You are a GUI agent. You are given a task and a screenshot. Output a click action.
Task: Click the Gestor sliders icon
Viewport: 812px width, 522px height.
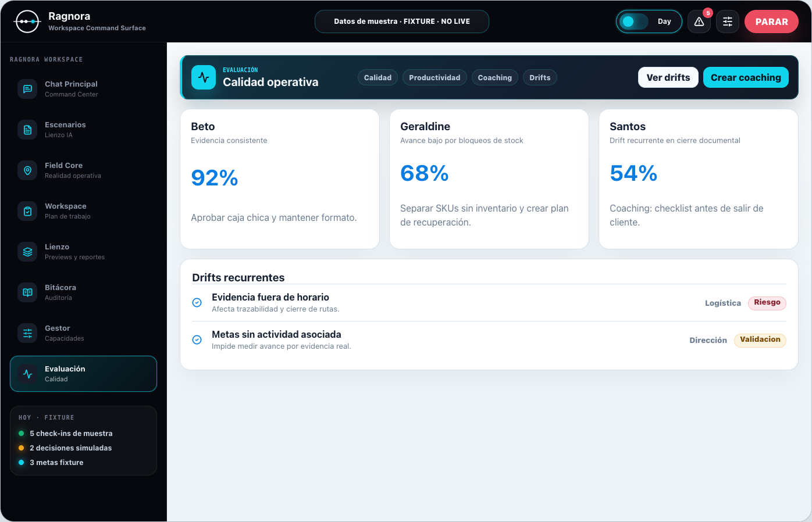click(27, 333)
